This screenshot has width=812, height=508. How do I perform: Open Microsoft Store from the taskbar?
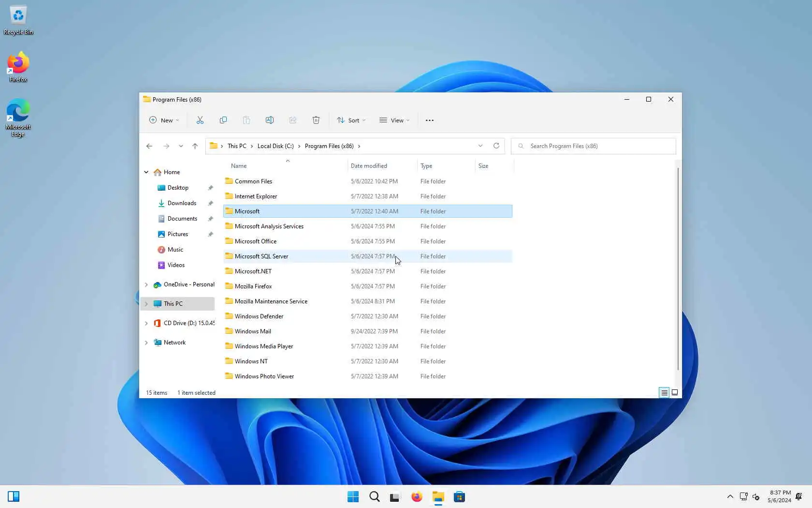460,497
